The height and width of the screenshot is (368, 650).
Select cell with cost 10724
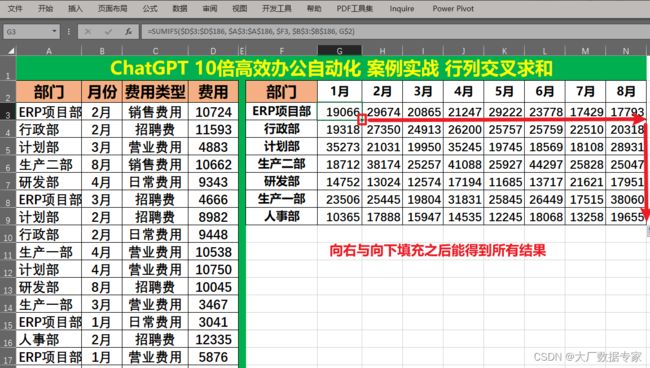213,112
